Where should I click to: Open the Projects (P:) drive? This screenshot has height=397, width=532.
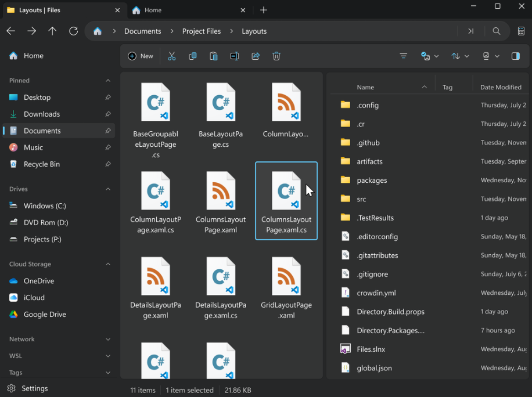58,239
